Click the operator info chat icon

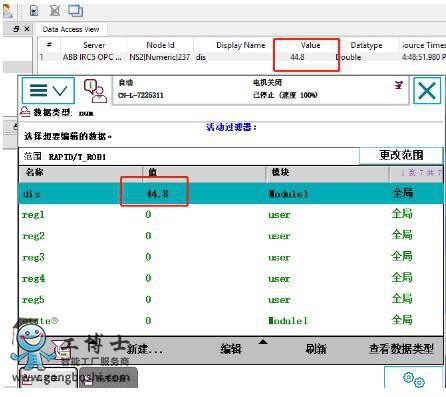(95, 90)
